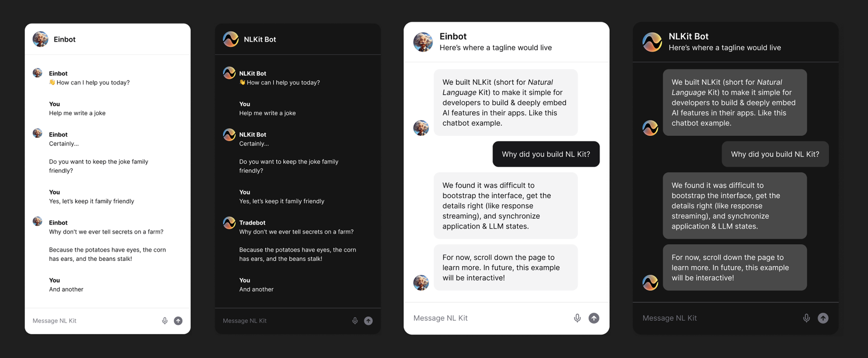
Task: Click the microphone icon in the dark bubble NLKit Bot chat
Action: [x=807, y=318]
